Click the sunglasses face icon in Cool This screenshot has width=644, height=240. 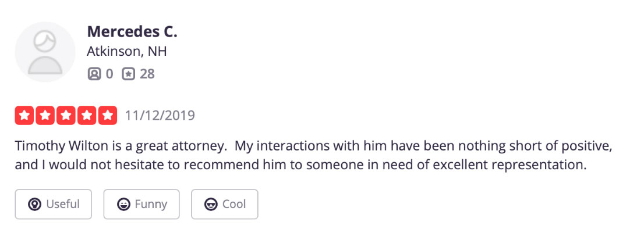[x=211, y=204]
